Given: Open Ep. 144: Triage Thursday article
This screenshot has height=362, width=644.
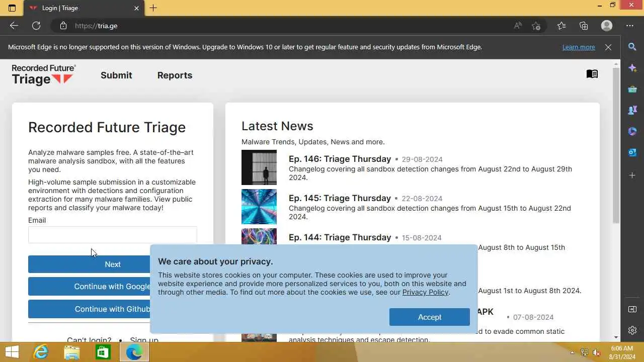Looking at the screenshot, I should click(x=340, y=237).
